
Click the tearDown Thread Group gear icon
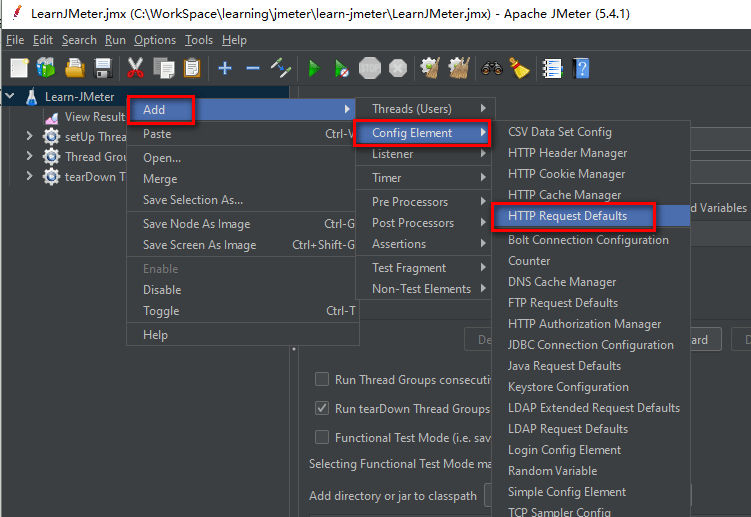51,177
